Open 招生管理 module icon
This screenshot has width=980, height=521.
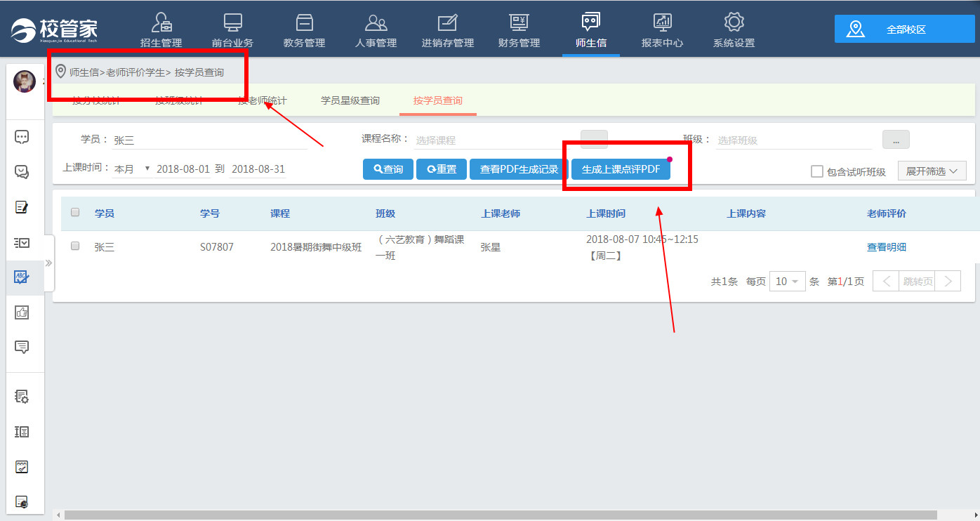tap(161, 23)
